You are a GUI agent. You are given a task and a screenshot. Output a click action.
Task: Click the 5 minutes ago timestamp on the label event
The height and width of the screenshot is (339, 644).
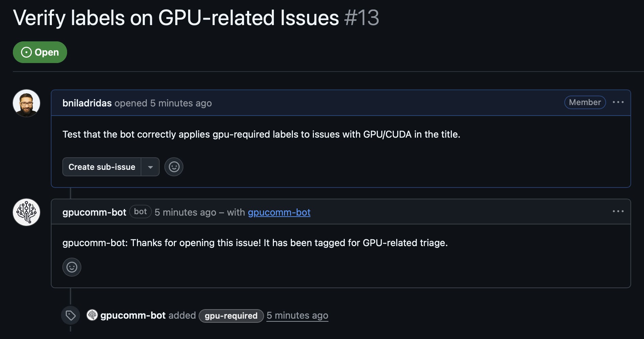coord(297,315)
